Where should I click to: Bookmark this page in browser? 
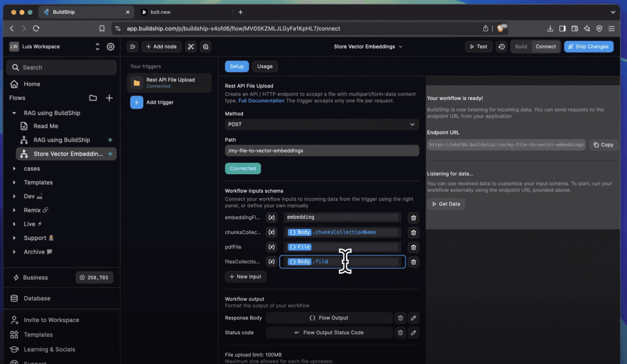click(102, 28)
